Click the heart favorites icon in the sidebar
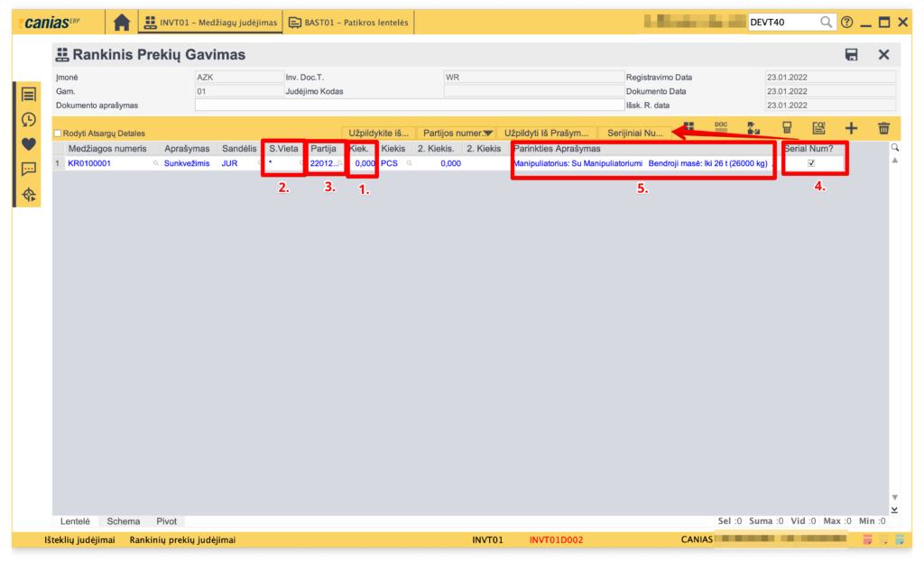The image size is (924, 561). point(29,144)
